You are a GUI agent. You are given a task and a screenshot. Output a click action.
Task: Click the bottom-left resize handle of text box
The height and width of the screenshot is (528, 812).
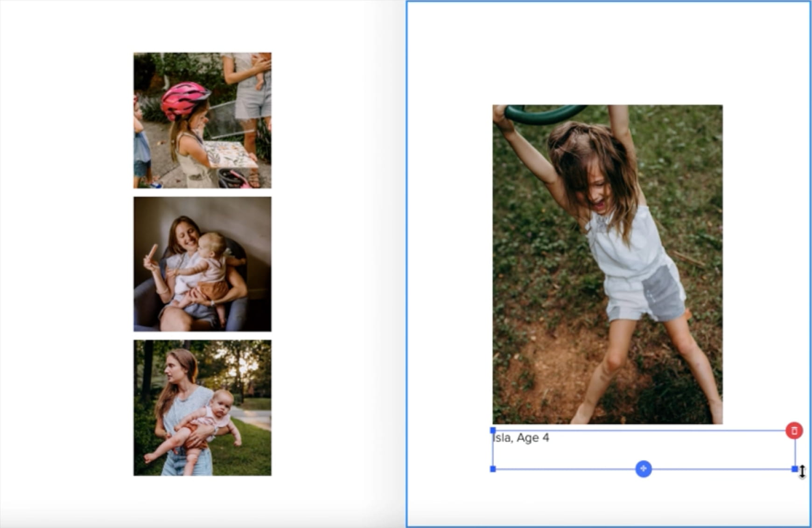click(x=493, y=469)
